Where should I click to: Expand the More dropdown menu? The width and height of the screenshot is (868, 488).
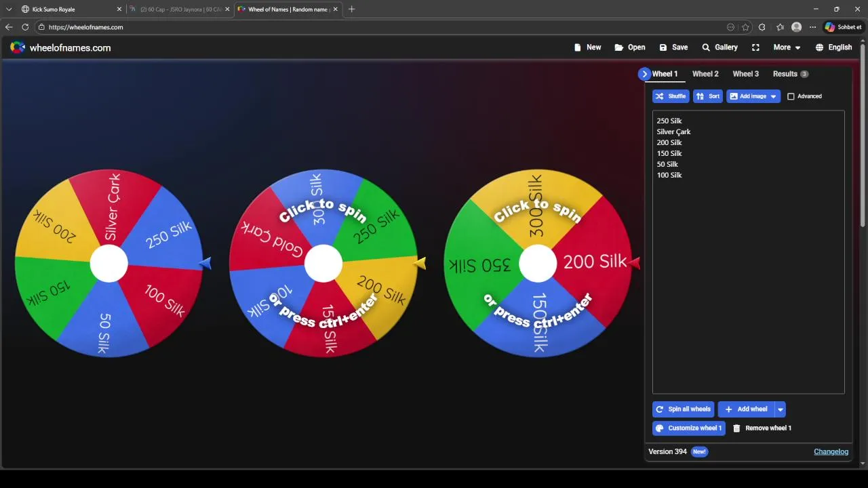coord(787,47)
